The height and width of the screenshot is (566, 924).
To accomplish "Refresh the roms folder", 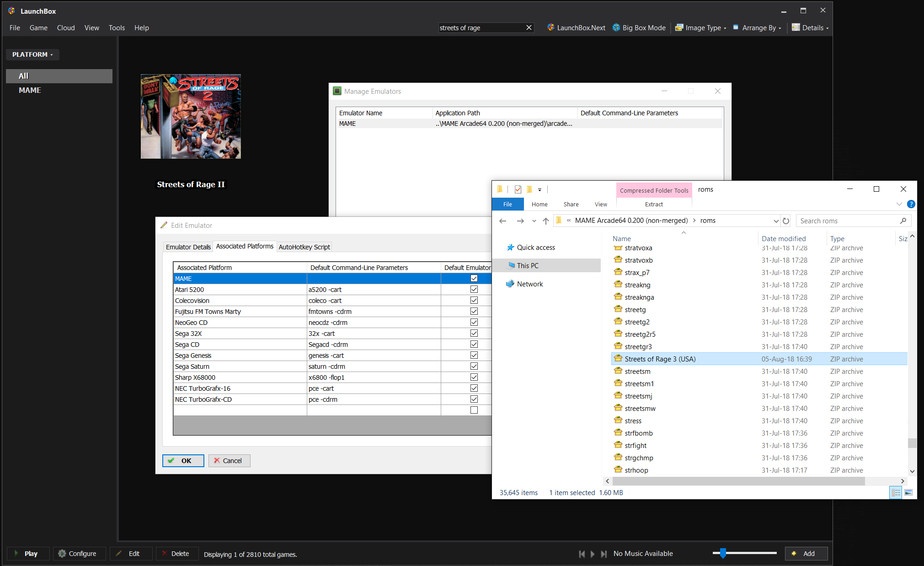I will [x=786, y=221].
